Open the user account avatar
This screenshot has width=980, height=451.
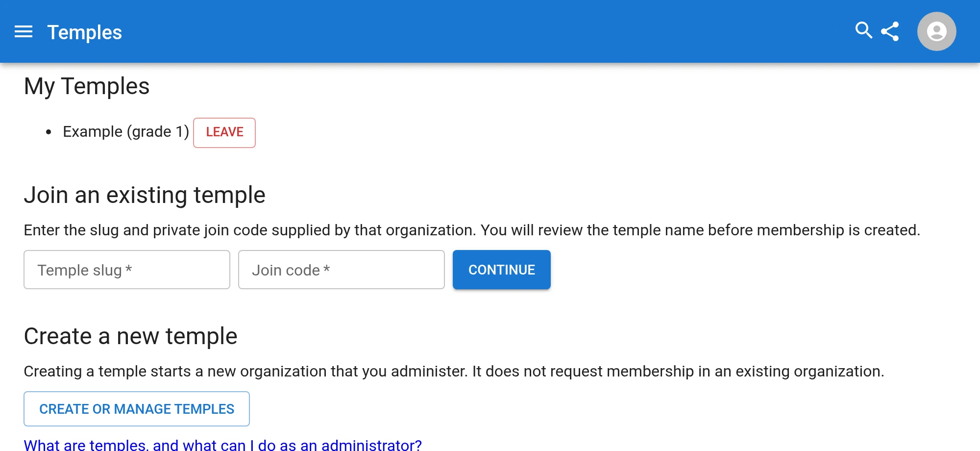pos(936,31)
